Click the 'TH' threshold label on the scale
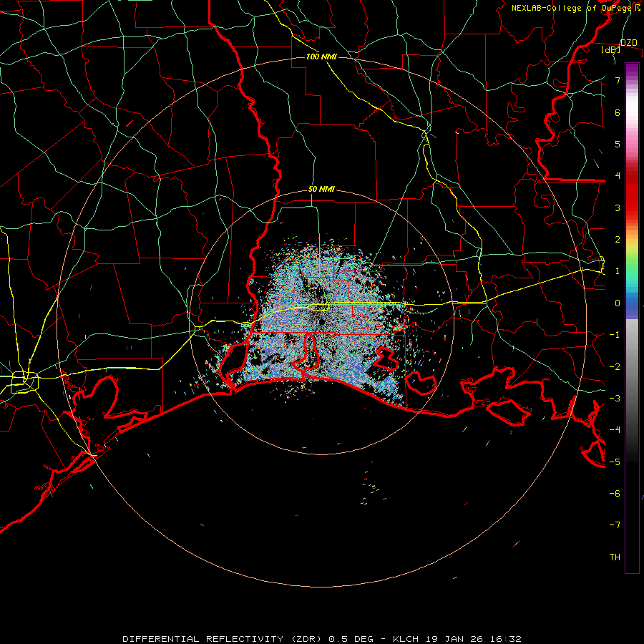 [x=615, y=557]
